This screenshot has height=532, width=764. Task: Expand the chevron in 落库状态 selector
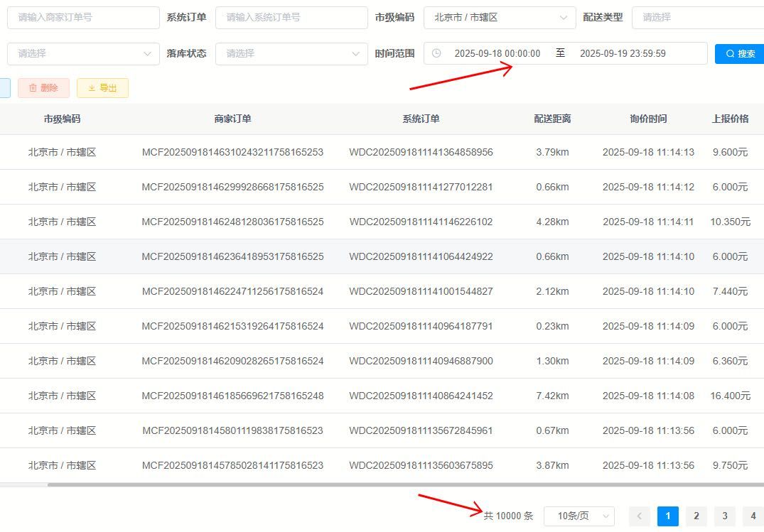(x=355, y=53)
